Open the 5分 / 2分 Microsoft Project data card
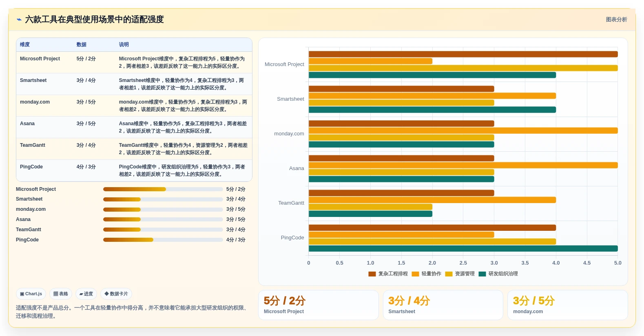Image resolution: width=644 pixels, height=336 pixels. [318, 305]
